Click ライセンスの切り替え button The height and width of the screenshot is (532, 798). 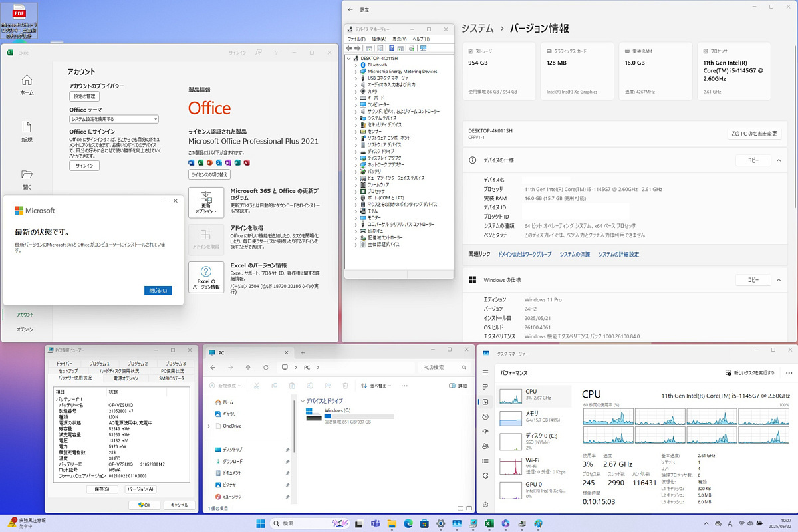tap(209, 174)
